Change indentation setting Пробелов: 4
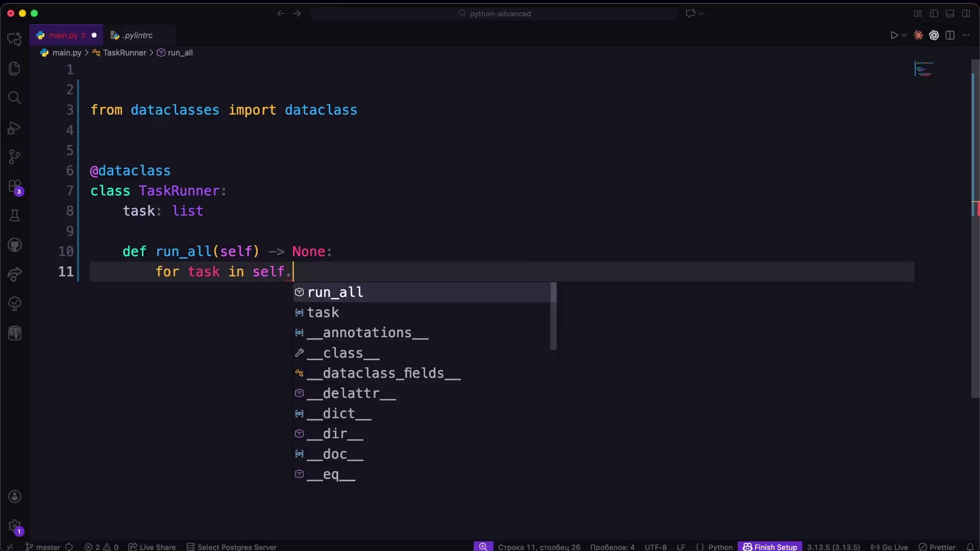980x551 pixels. point(612,546)
